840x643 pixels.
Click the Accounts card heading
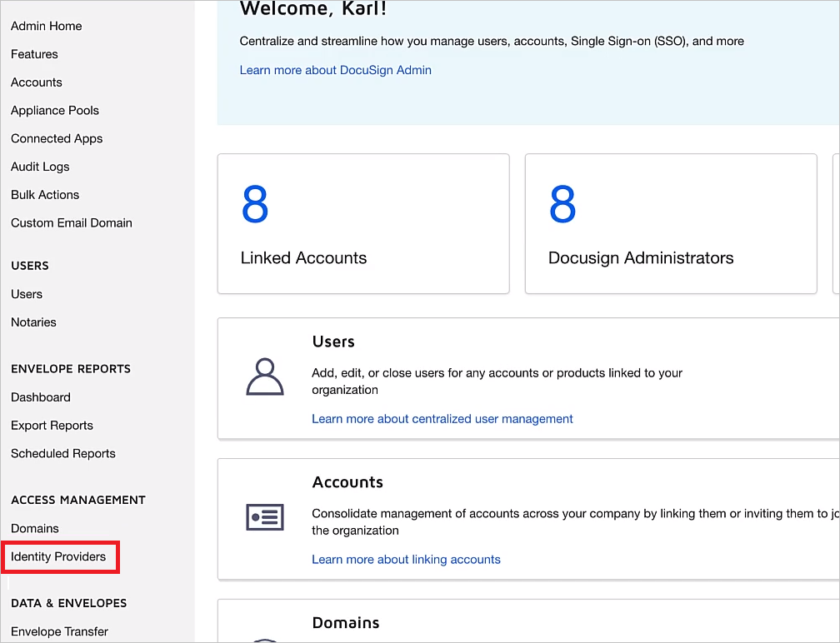347,482
